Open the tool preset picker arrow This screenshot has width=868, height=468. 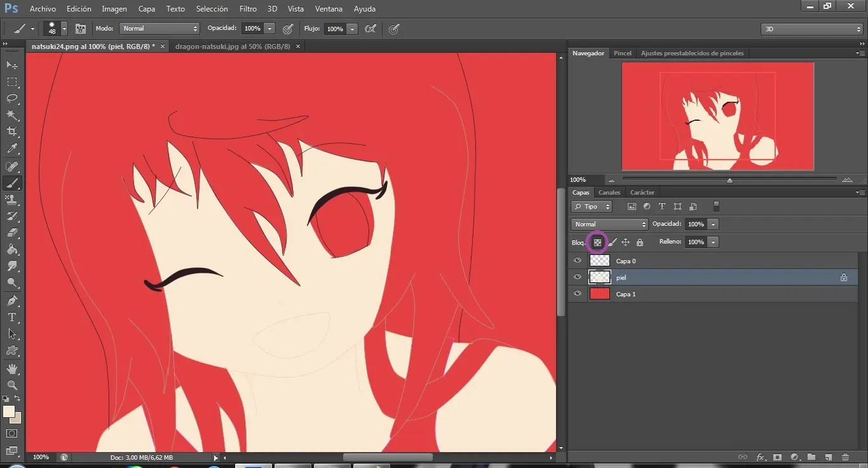click(x=32, y=29)
